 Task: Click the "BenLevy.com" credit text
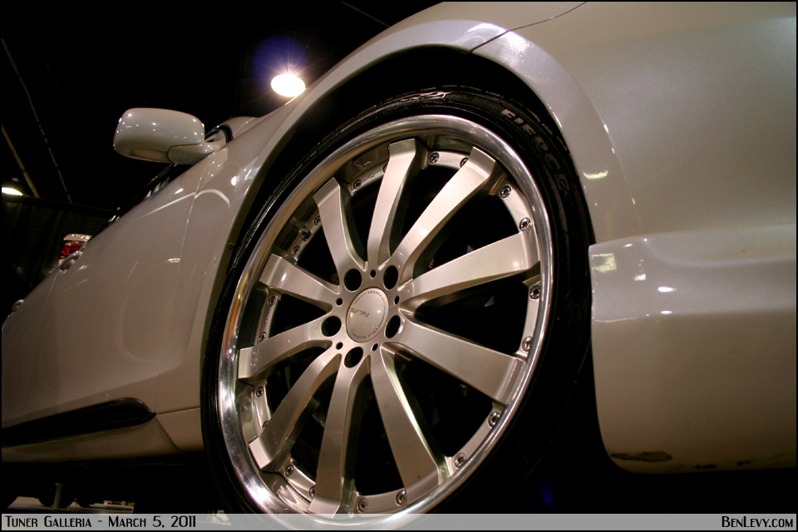pos(756,522)
